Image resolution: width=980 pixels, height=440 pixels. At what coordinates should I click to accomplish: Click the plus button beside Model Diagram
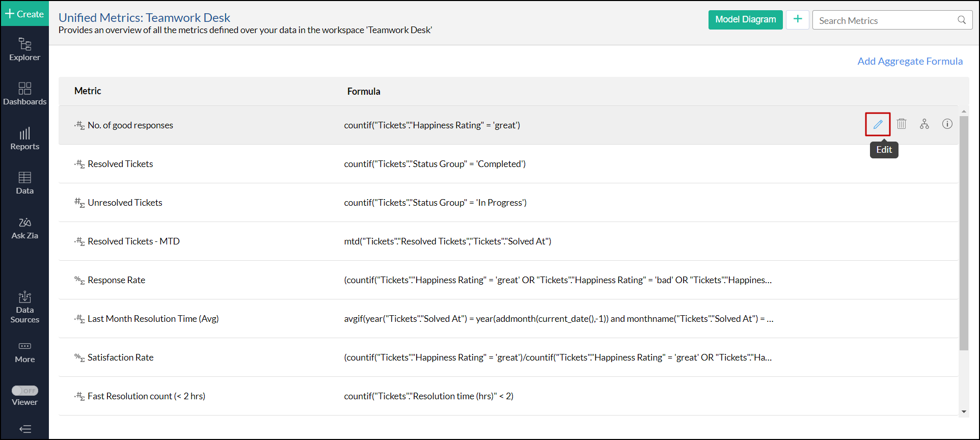click(798, 20)
